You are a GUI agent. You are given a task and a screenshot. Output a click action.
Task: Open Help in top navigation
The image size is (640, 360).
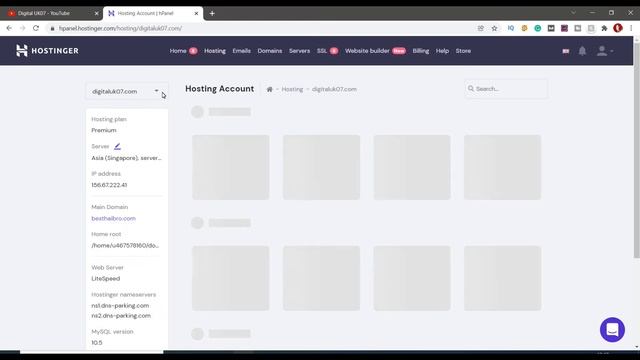[x=442, y=51]
